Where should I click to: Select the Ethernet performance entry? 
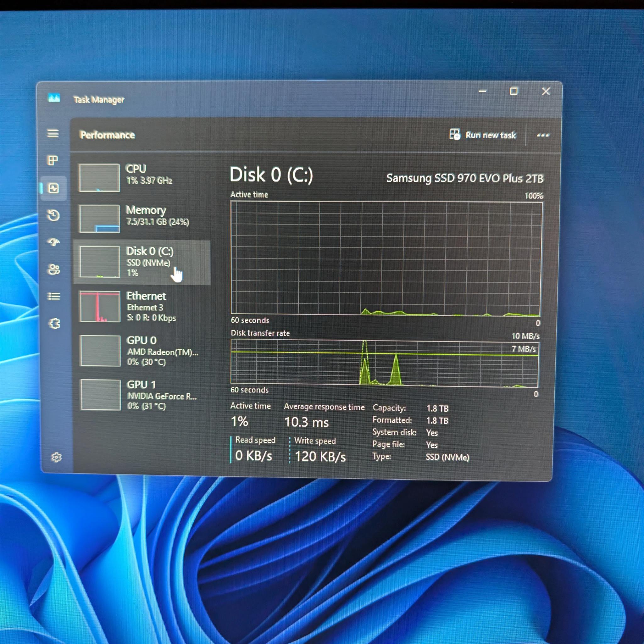[142, 306]
